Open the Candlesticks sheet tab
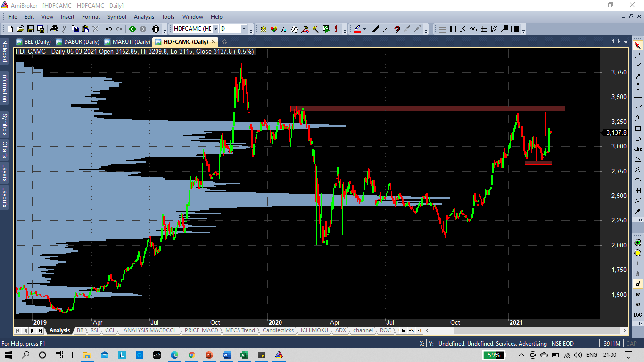644x362 pixels. click(x=278, y=330)
